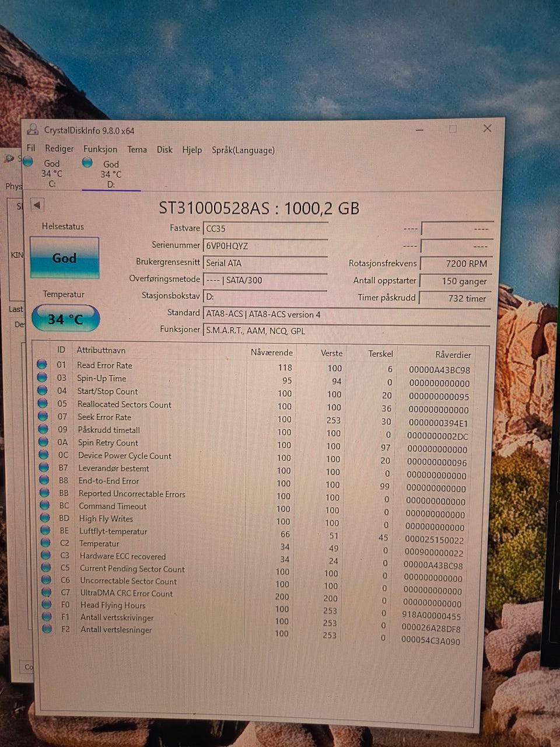The height and width of the screenshot is (747, 560).
Task: Click the 150 ganger startup count field
Action: click(456, 281)
